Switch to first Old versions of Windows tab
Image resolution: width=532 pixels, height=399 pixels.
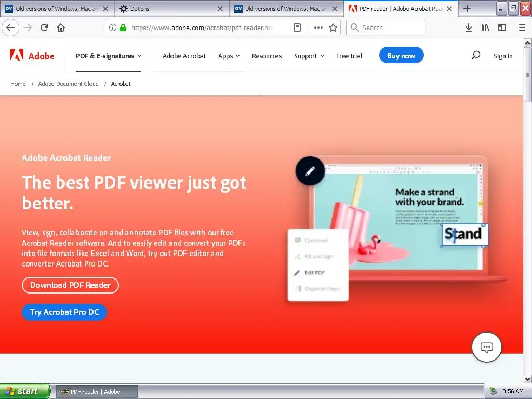click(x=56, y=9)
